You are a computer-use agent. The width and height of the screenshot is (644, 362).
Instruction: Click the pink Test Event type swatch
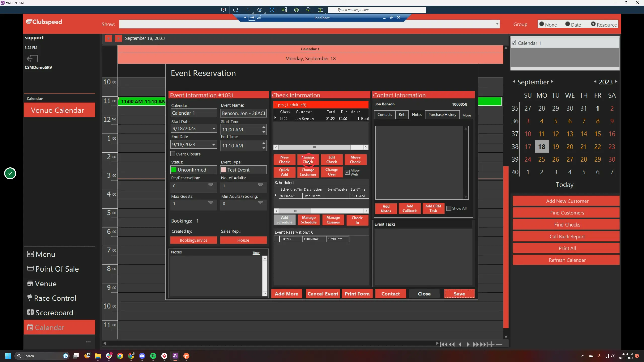(x=223, y=170)
